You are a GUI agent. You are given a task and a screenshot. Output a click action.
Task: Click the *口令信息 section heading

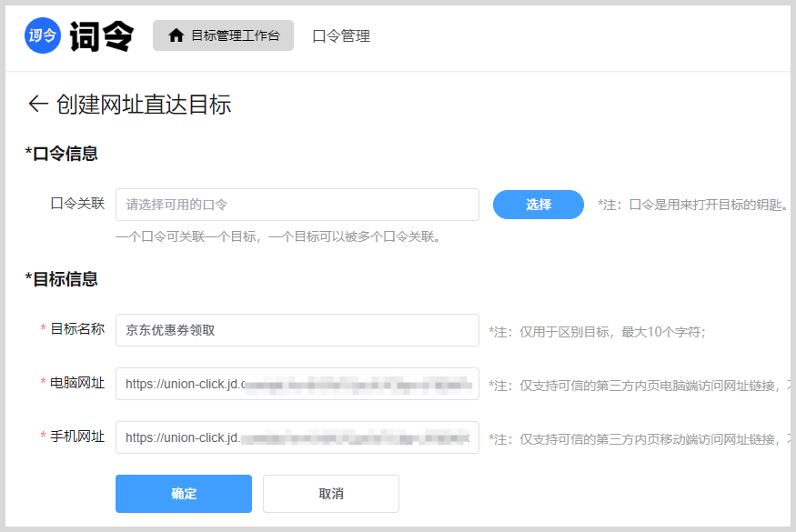point(62,154)
